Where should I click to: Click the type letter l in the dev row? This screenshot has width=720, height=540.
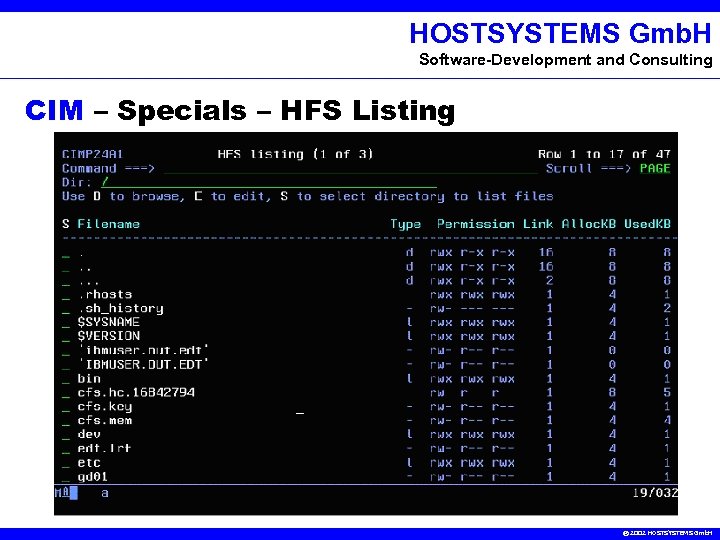coord(410,434)
